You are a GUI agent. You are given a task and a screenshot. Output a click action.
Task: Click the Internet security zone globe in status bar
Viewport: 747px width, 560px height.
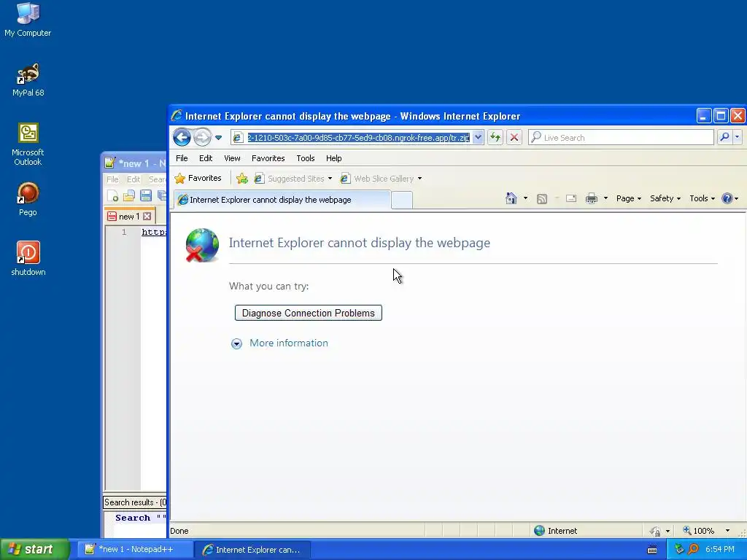[x=539, y=531]
